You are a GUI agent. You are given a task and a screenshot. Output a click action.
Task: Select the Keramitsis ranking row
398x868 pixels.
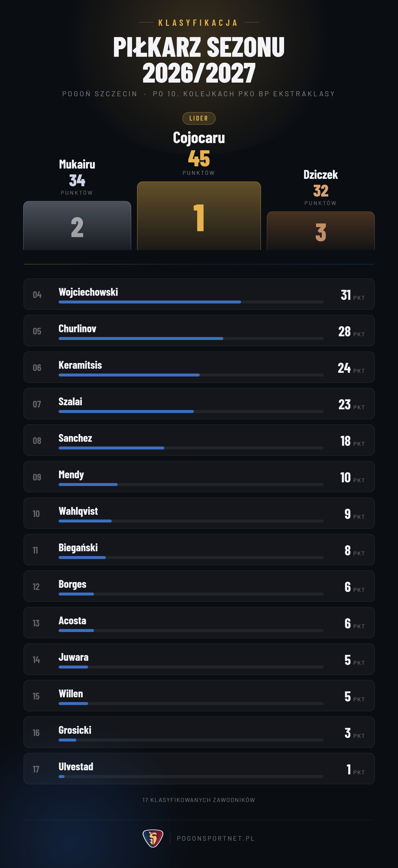coord(199,367)
